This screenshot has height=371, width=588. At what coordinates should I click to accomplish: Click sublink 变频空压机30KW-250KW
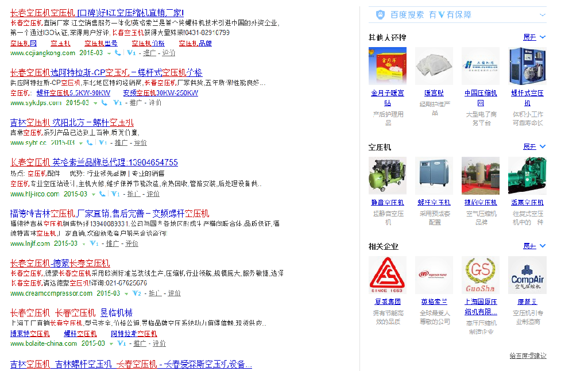tap(161, 92)
